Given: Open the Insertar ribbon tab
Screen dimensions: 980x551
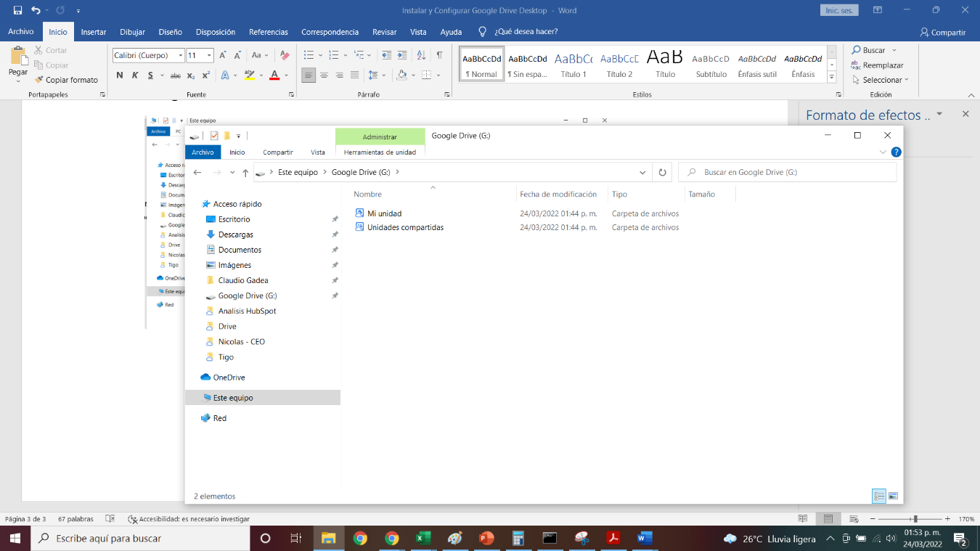Looking at the screenshot, I should point(94,32).
